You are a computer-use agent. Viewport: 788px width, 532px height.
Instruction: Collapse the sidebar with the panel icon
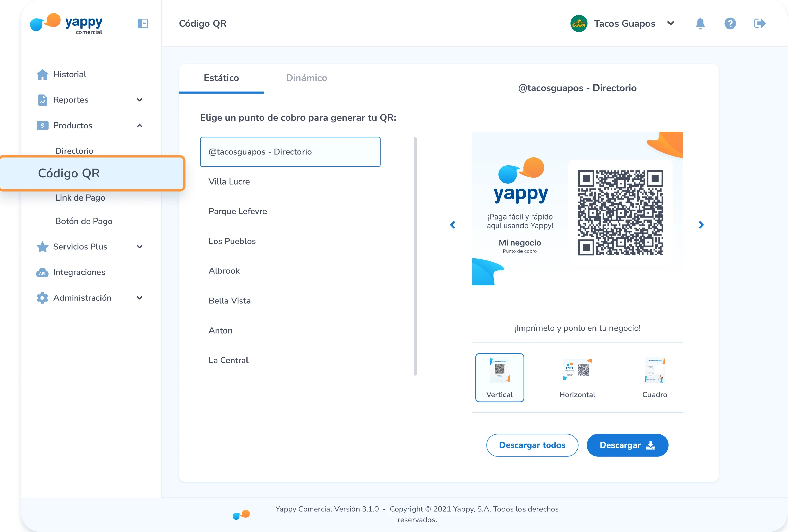(143, 23)
